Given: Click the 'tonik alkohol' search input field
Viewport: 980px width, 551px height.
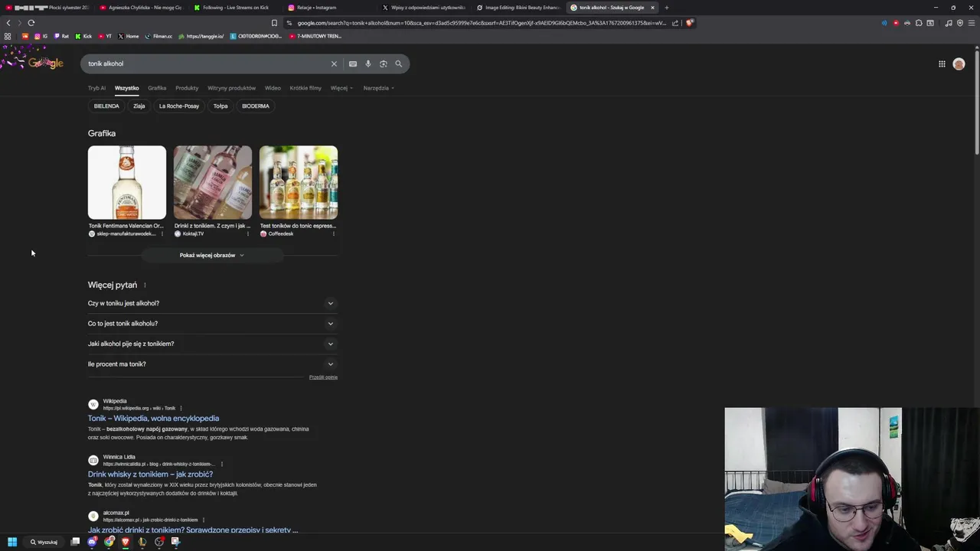Looking at the screenshot, I should (205, 64).
